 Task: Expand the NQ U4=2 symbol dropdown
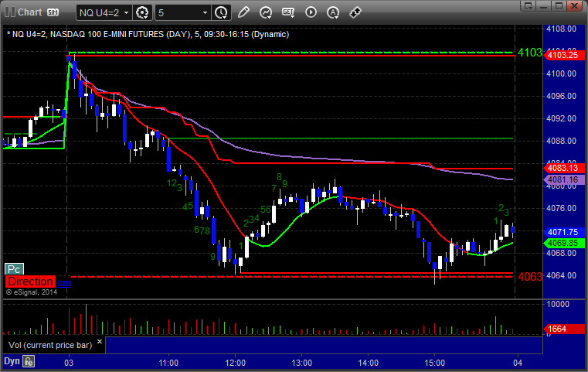click(x=127, y=13)
